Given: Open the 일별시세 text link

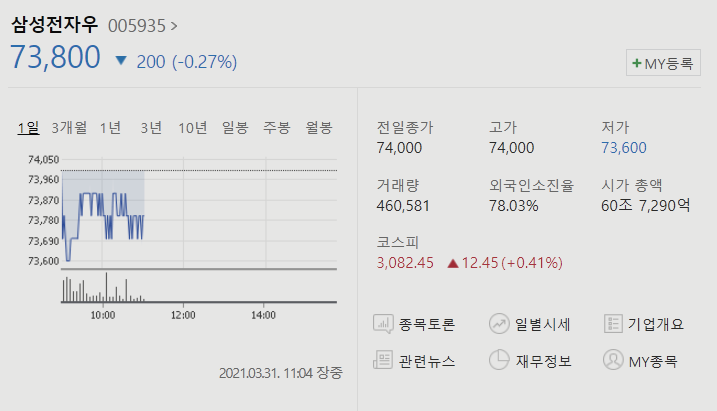Looking at the screenshot, I should tap(543, 325).
